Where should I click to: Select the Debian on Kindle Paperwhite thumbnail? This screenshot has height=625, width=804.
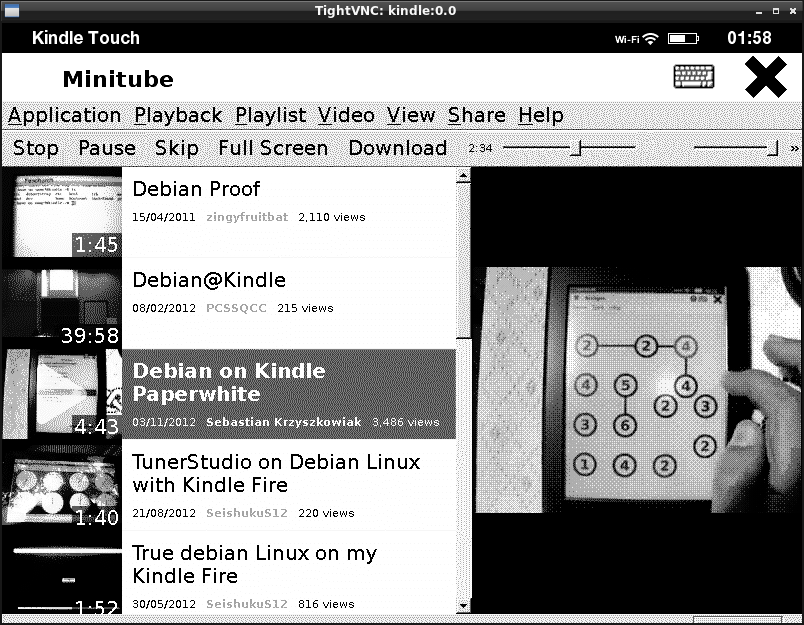[62, 395]
